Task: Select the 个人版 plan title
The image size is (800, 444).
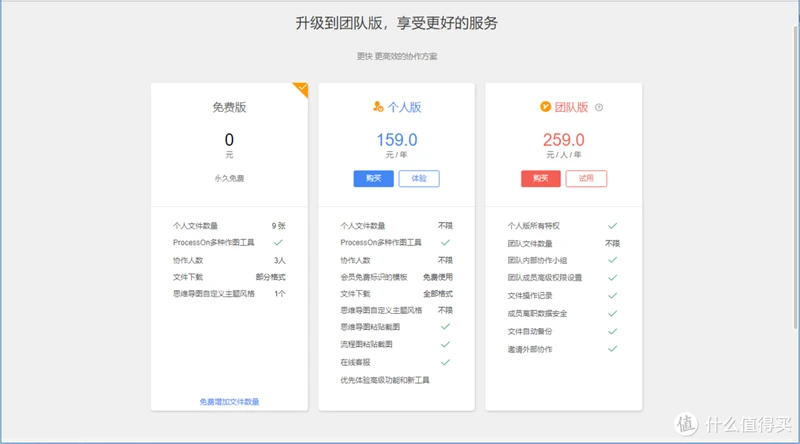Action: coord(404,107)
